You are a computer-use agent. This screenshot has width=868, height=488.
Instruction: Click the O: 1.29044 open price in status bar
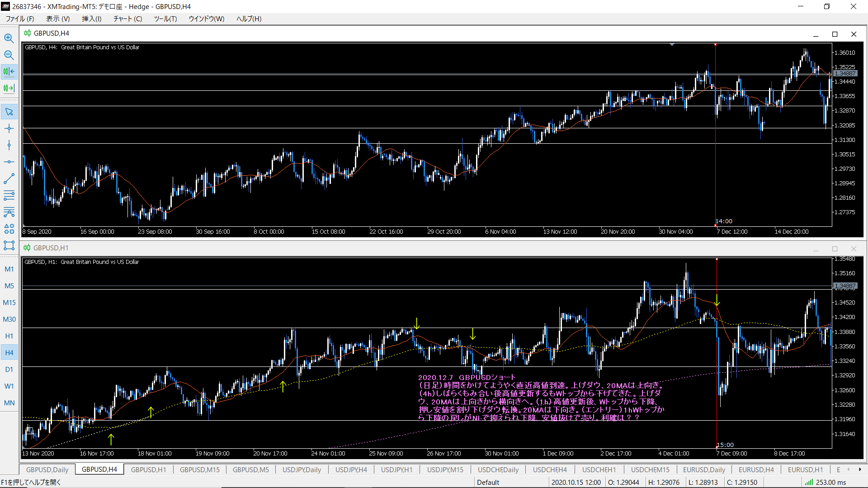point(623,482)
